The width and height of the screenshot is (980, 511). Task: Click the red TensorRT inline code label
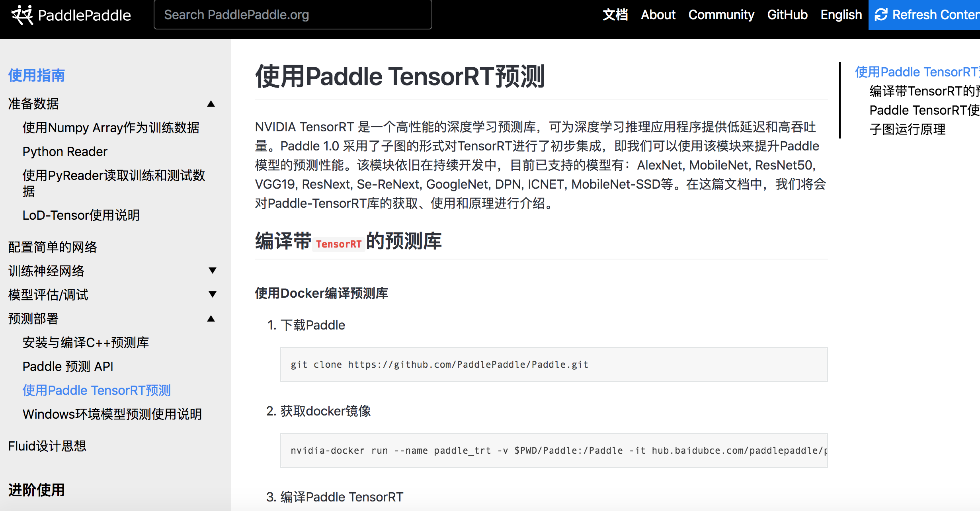pyautogui.click(x=339, y=244)
